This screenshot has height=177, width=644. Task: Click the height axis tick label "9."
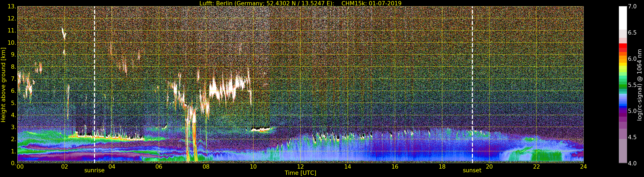[x=13, y=55]
